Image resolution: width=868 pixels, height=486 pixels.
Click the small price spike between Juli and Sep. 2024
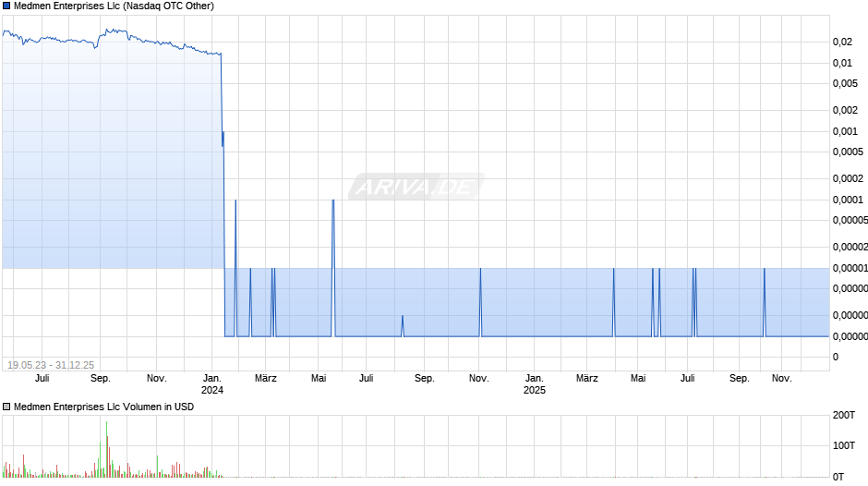(403, 326)
